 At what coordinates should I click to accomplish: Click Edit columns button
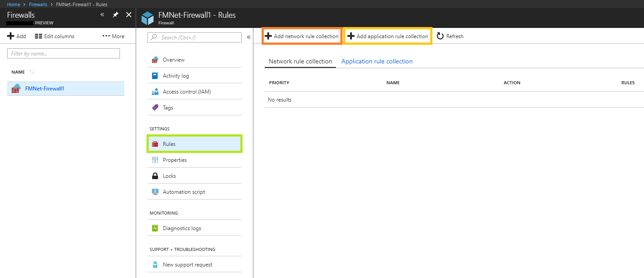(x=54, y=36)
